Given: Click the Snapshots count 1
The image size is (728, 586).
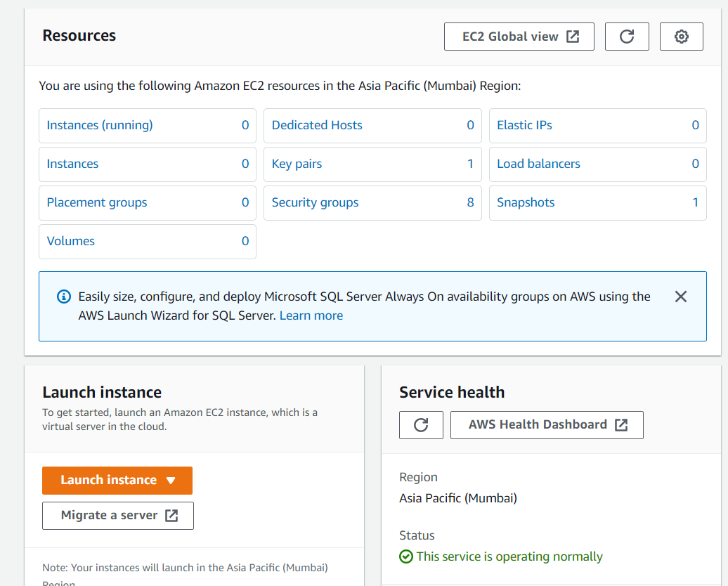Looking at the screenshot, I should [x=696, y=202].
